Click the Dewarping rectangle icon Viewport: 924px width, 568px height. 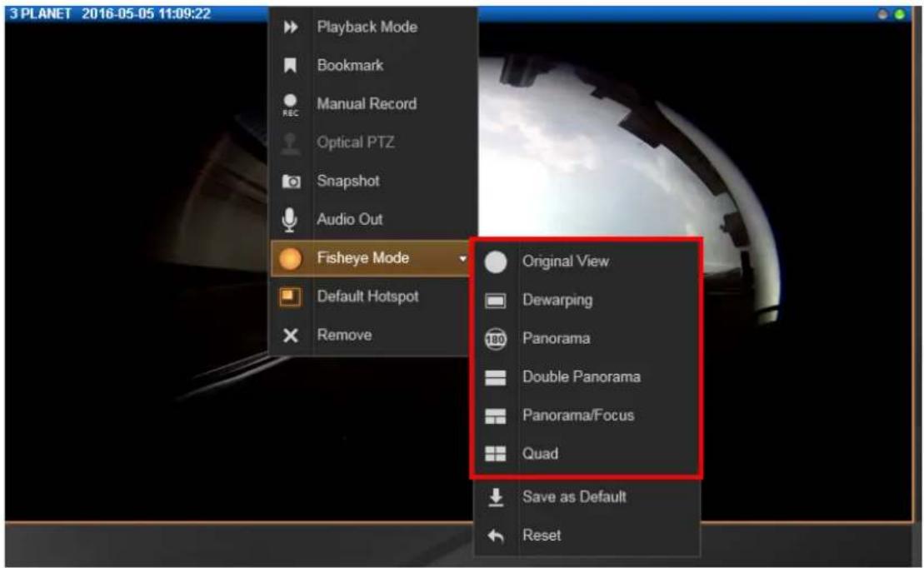[x=495, y=301]
